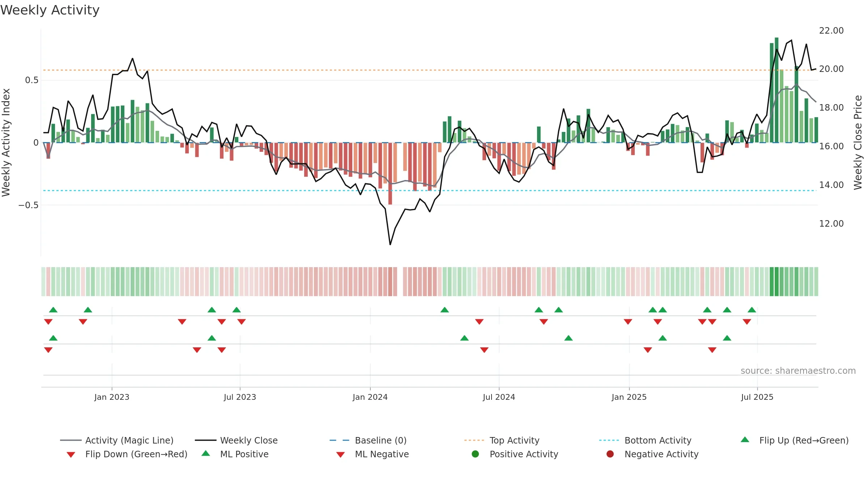Click the Weekly Activity Index axis title
868x488 pixels.
(6, 142)
